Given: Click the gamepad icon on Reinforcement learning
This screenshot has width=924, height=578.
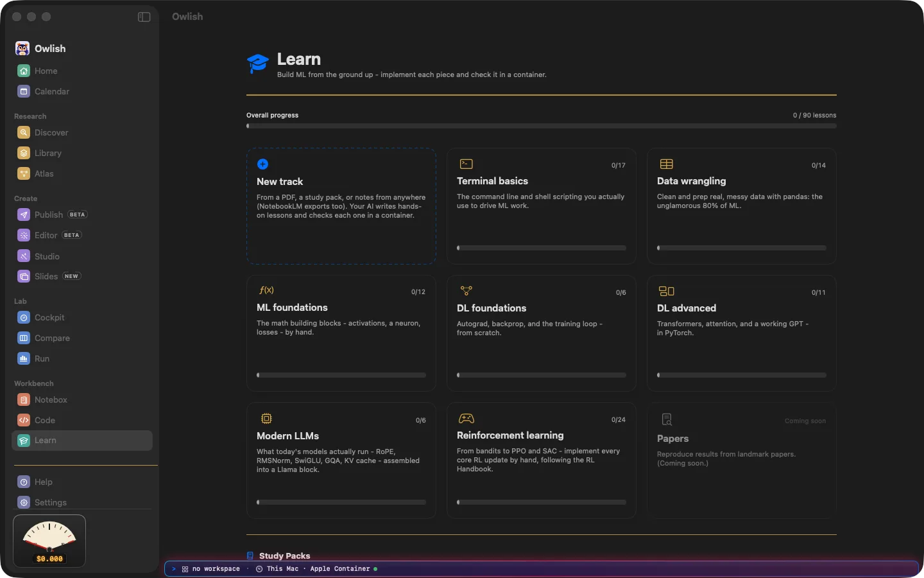Looking at the screenshot, I should pyautogui.click(x=466, y=419).
